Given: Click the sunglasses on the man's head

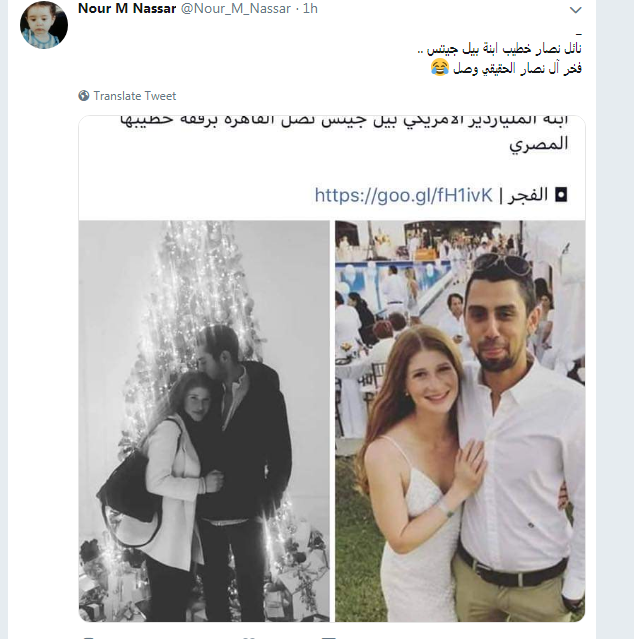Looking at the screenshot, I should point(505,263).
